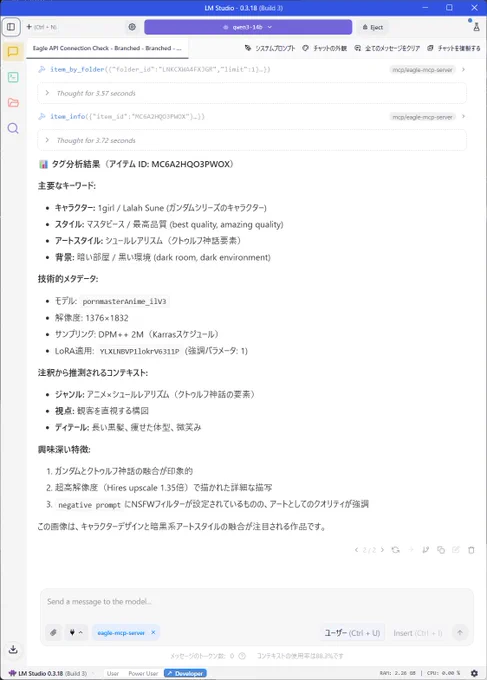Focus the Send a message input field

[x=256, y=602]
